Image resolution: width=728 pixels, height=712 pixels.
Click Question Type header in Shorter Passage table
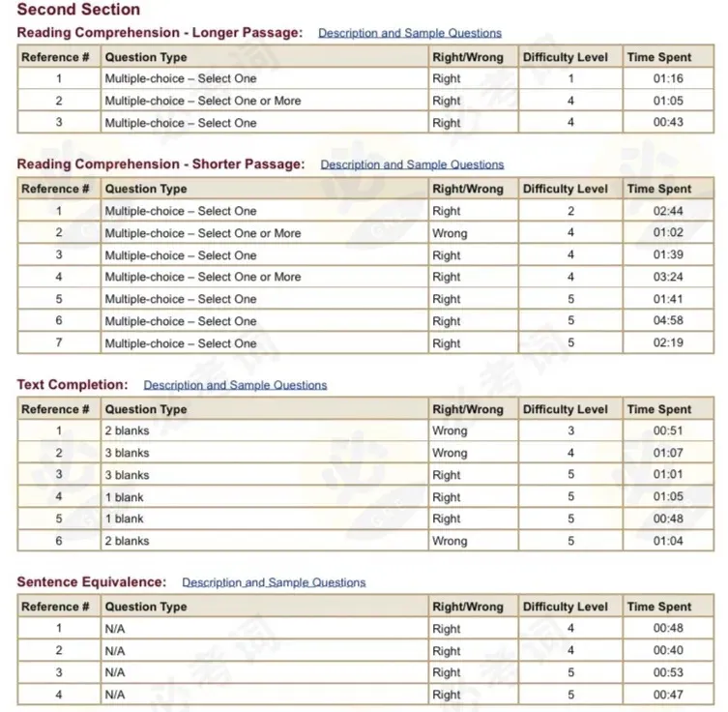tap(146, 189)
